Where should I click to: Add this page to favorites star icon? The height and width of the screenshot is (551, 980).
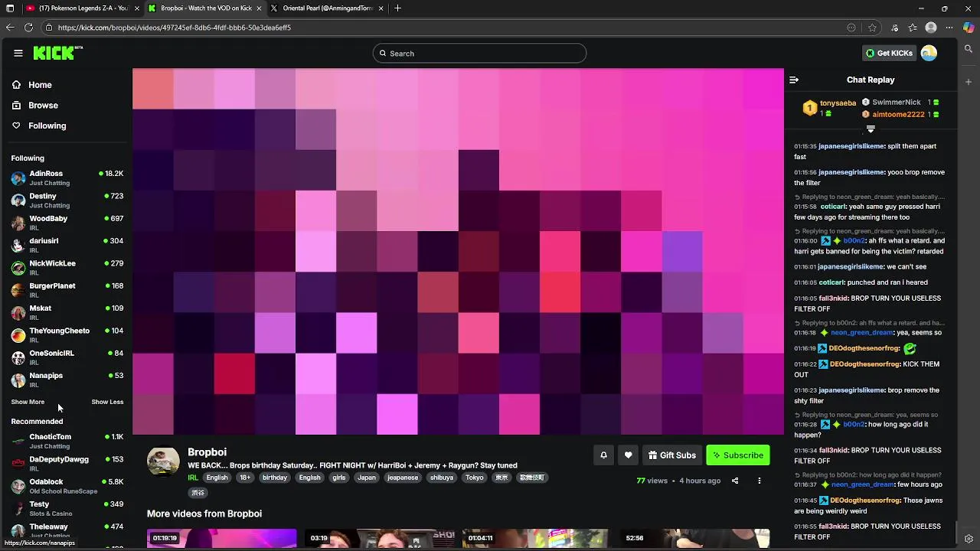[872, 28]
